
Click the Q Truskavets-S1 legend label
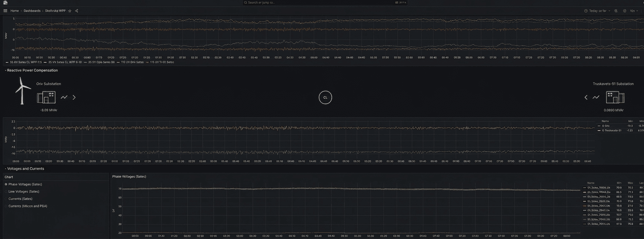pyautogui.click(x=611, y=131)
